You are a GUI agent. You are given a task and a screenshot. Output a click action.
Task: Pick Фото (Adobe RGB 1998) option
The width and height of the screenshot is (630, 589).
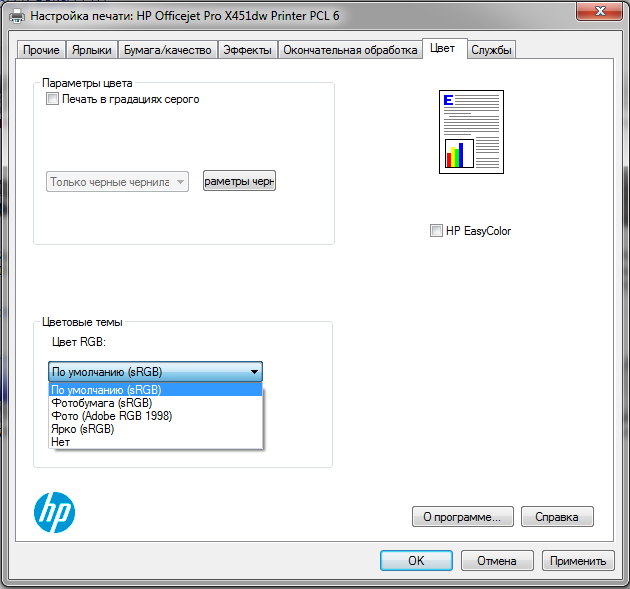pos(155,415)
